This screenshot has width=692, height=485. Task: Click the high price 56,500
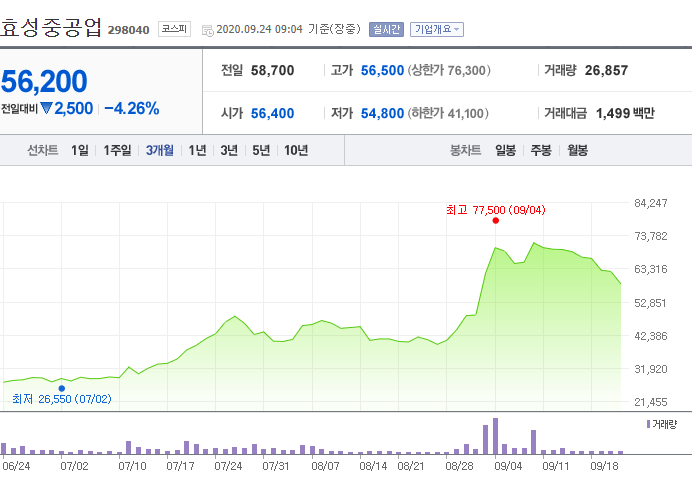382,71
